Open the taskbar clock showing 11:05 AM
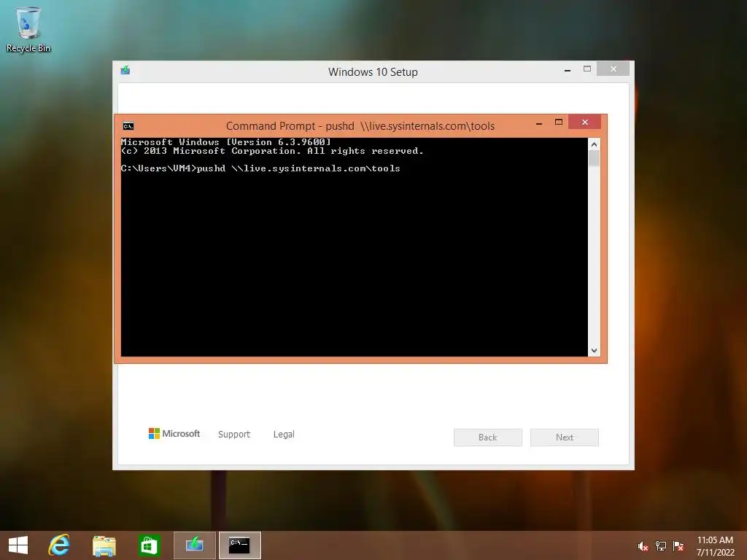Image resolution: width=747 pixels, height=560 pixels. (715, 545)
